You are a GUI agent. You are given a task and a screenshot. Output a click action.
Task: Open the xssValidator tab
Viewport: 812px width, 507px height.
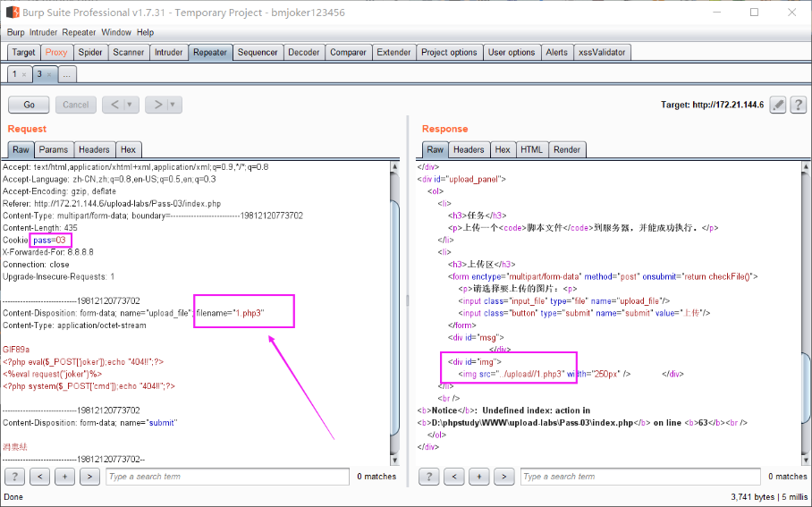pos(602,52)
